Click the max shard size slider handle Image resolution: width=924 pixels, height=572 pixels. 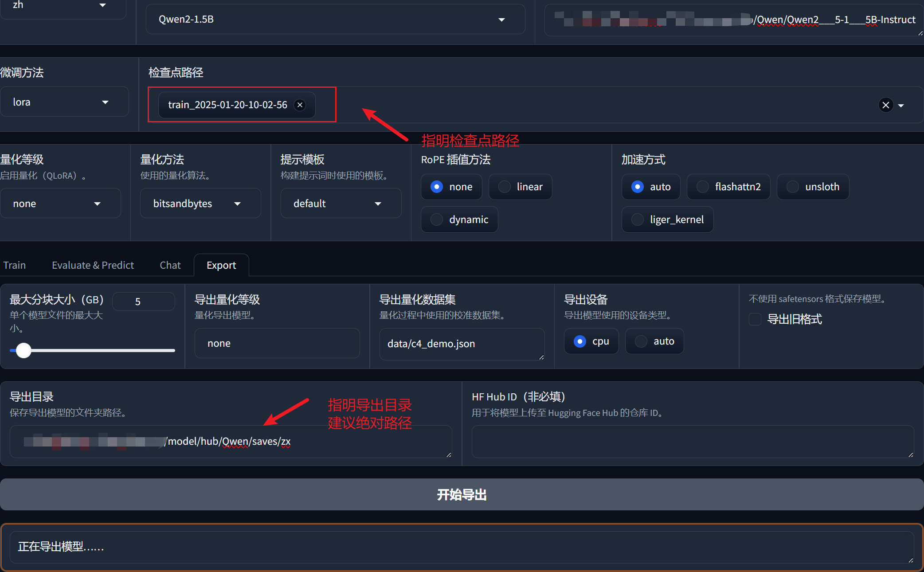[23, 350]
